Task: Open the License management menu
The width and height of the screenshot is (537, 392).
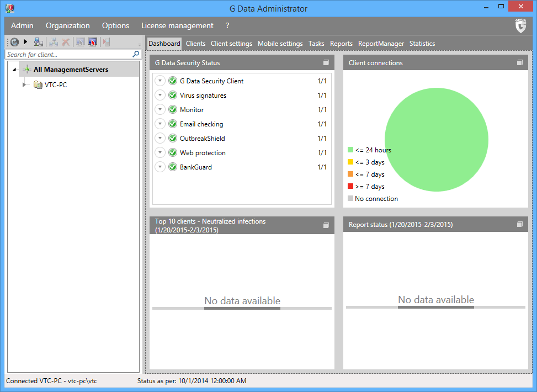Action: [x=177, y=25]
